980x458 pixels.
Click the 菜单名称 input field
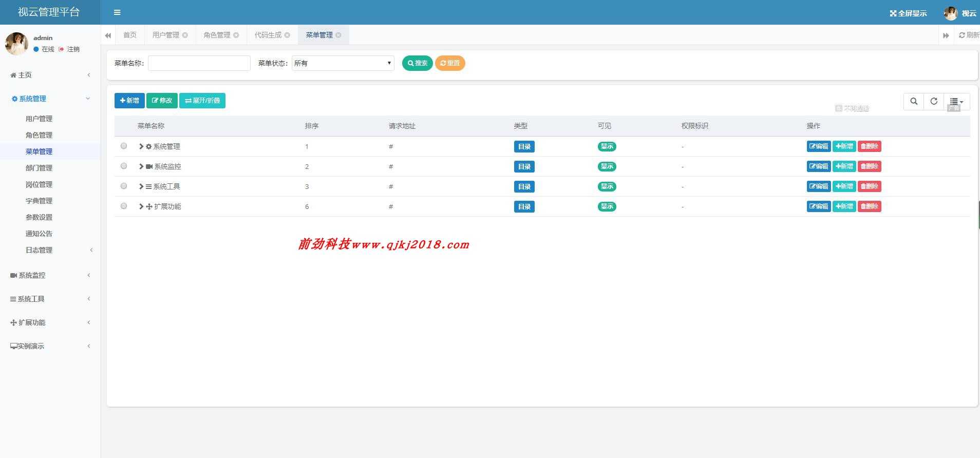(x=199, y=63)
